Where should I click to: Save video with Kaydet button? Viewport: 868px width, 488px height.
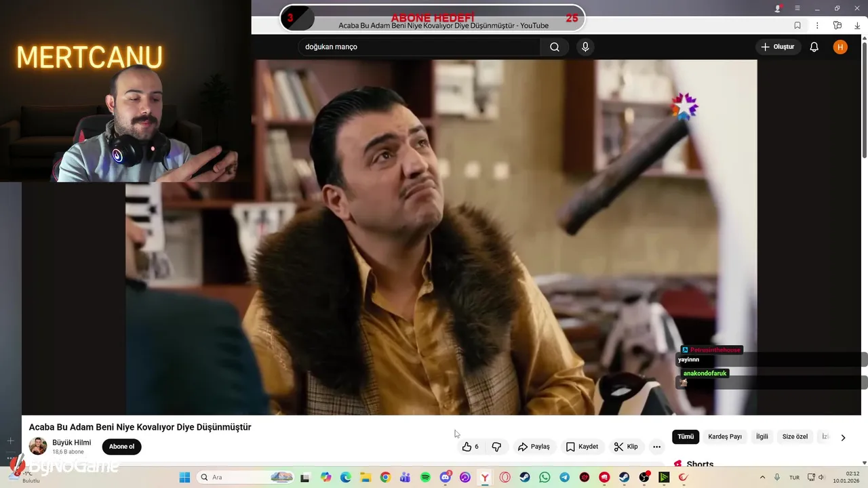point(582,447)
